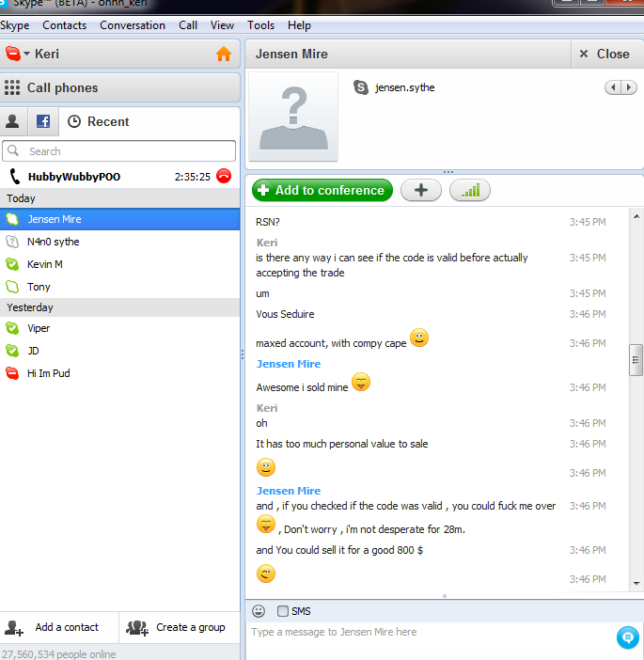Click the winking emoticon in last message

(266, 574)
